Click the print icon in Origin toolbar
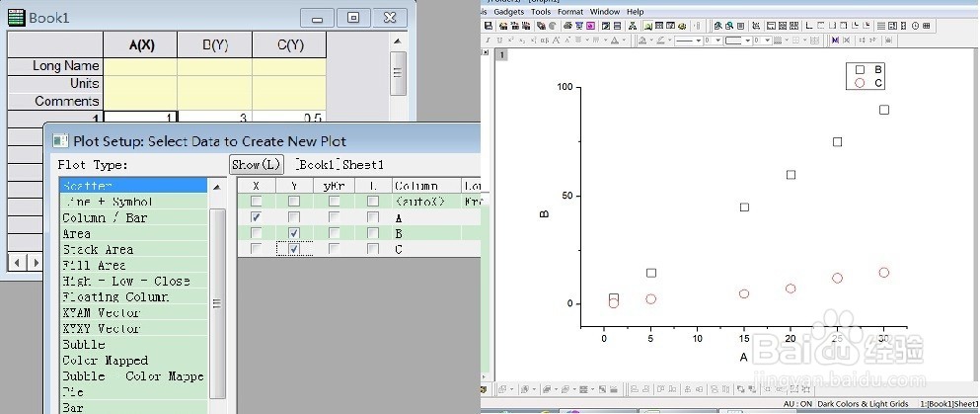This screenshot has height=414, width=980. click(x=568, y=26)
